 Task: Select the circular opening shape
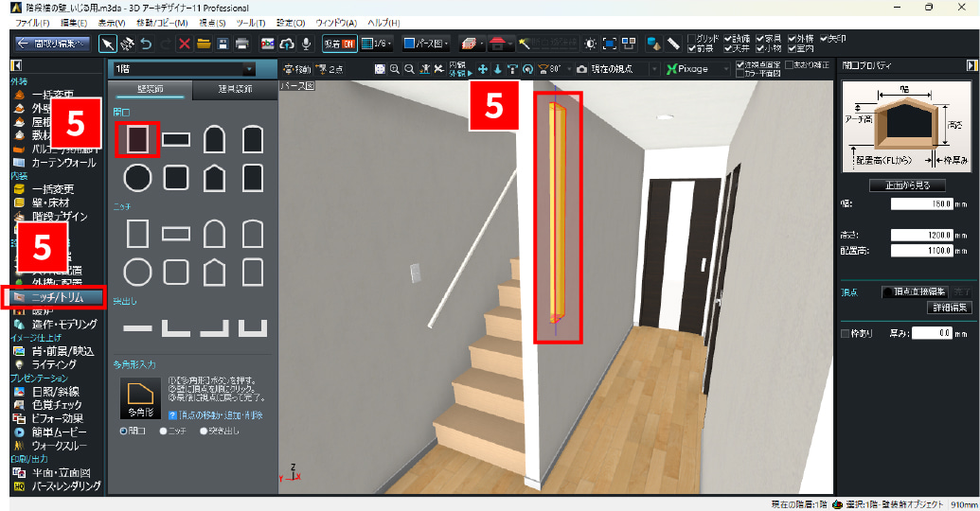(x=137, y=178)
